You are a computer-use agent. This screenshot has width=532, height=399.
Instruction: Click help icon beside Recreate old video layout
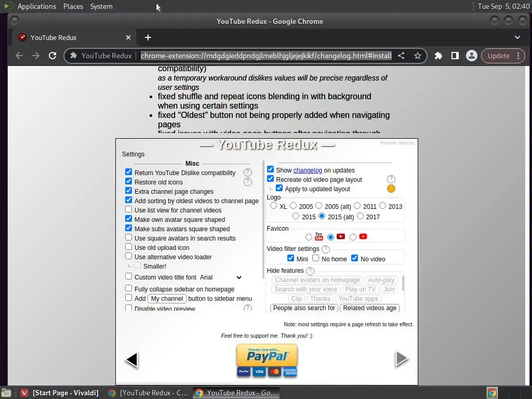[391, 179]
